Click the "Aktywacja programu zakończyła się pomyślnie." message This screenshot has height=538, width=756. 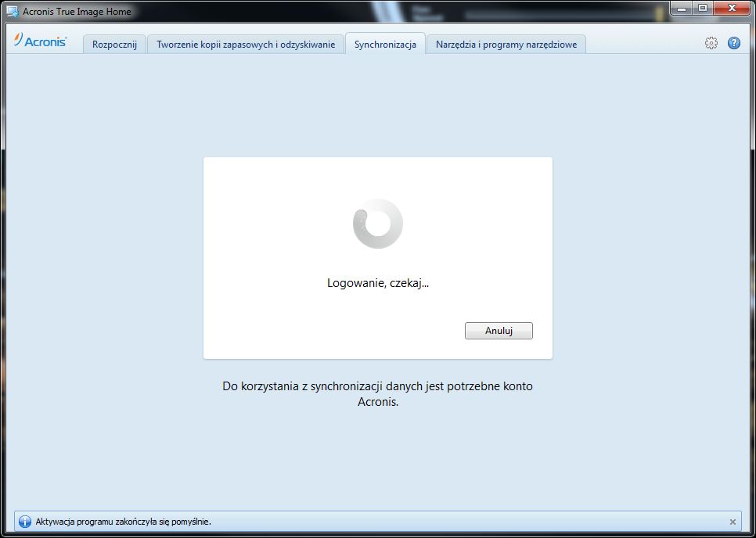pyautogui.click(x=124, y=522)
